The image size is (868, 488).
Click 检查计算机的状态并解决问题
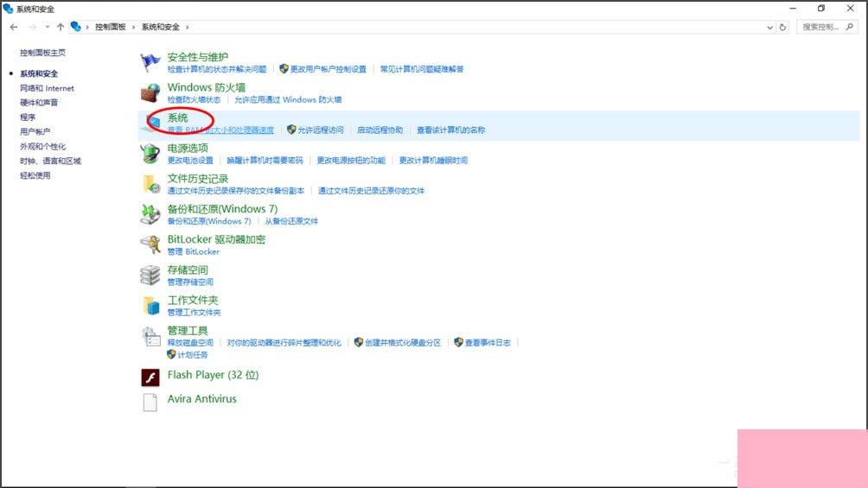click(x=217, y=69)
